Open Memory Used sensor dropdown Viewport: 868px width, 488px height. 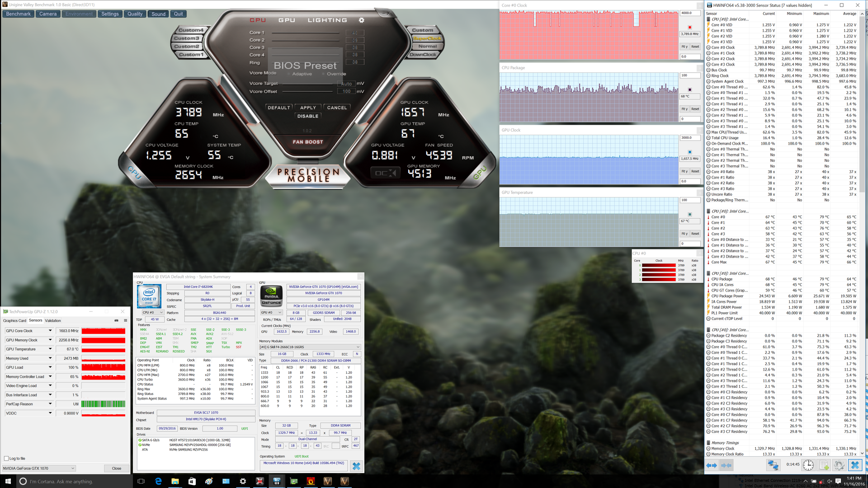pos(50,358)
